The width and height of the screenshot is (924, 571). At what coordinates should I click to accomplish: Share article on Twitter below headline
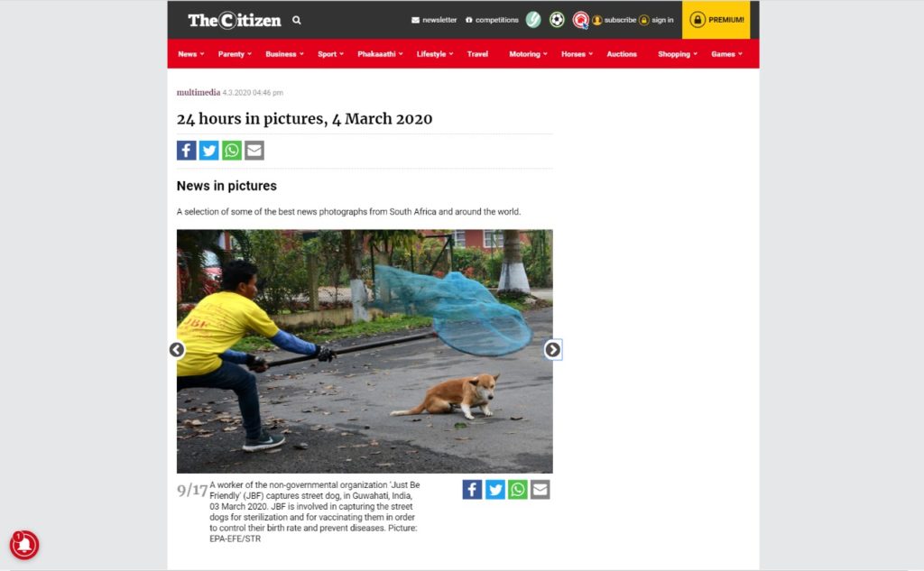click(x=209, y=151)
